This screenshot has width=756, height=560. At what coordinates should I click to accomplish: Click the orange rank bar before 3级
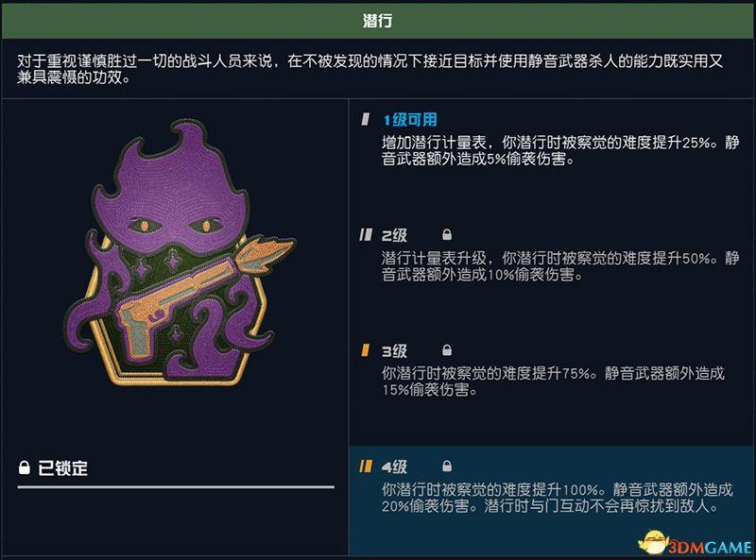coord(366,350)
